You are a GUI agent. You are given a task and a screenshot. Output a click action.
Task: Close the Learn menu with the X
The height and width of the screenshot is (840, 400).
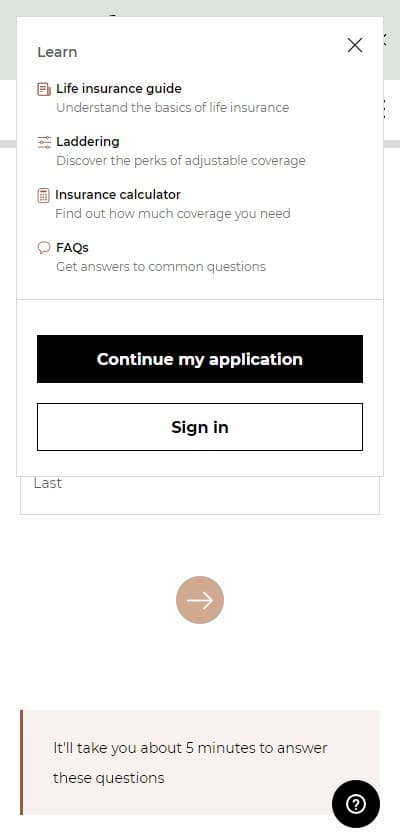(x=354, y=46)
